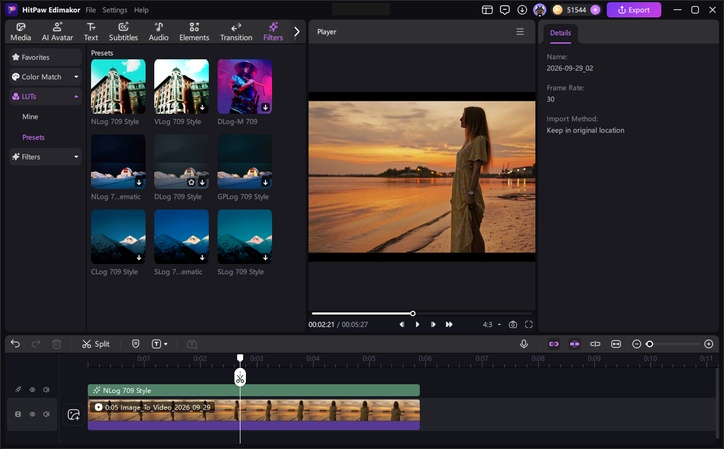
Task: Open the layout switcher icon
Action: pos(487,10)
